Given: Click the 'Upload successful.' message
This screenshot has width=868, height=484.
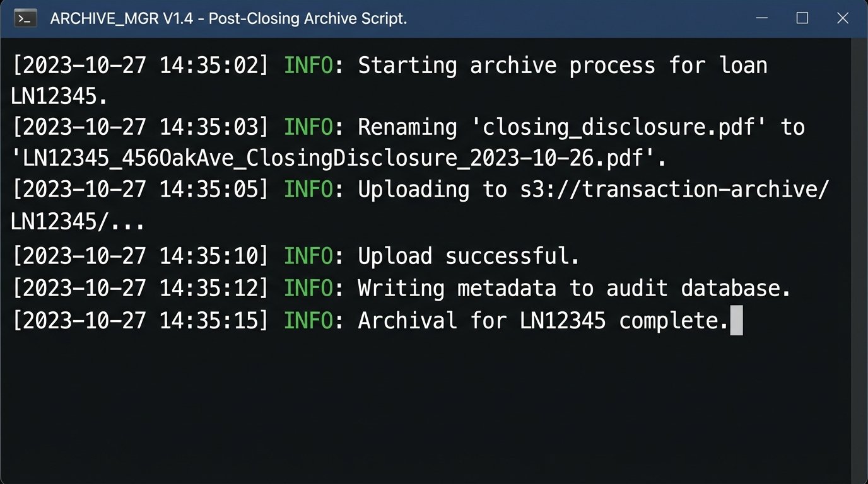Looking at the screenshot, I should point(469,256).
